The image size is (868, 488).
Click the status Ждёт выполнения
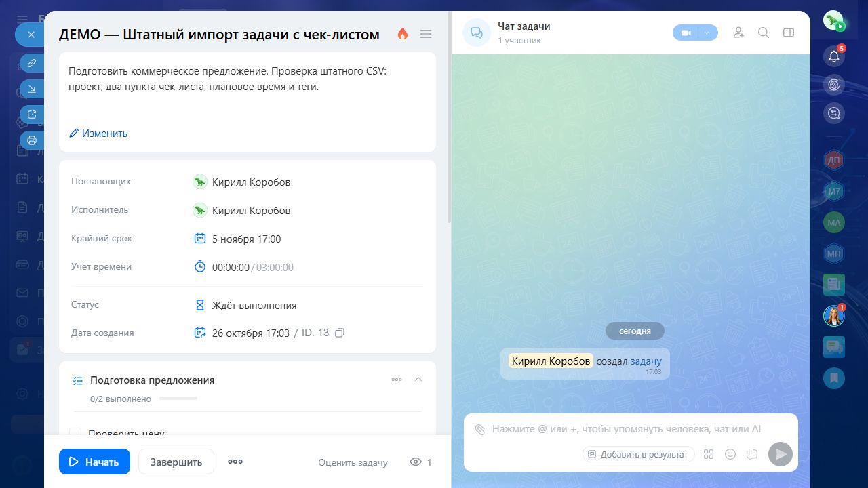pyautogui.click(x=245, y=305)
